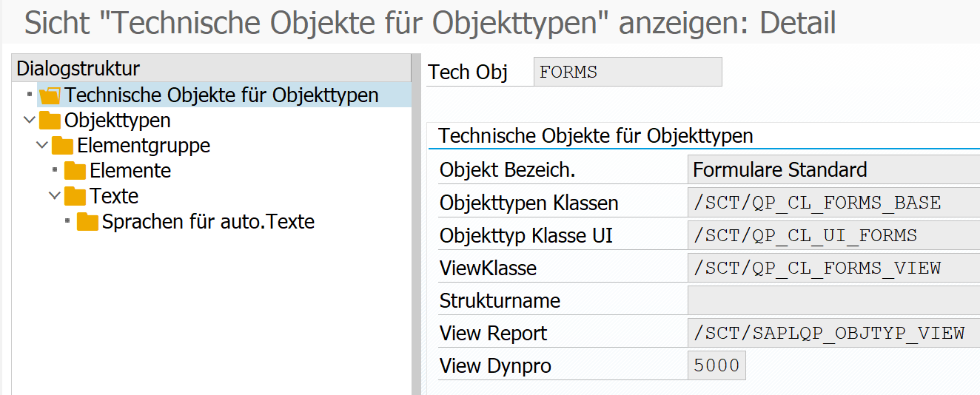This screenshot has height=395, width=980.
Task: Click the Objekttypen folder icon
Action: pos(50,121)
